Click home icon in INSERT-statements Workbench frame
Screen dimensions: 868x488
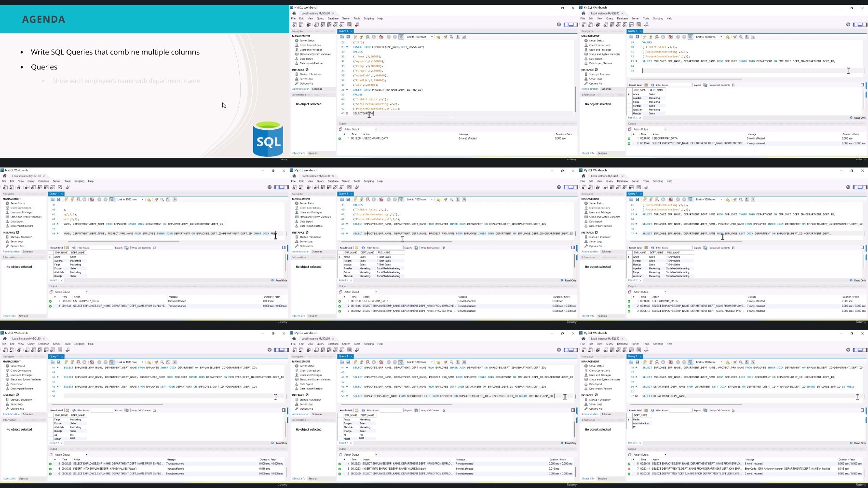pos(294,13)
